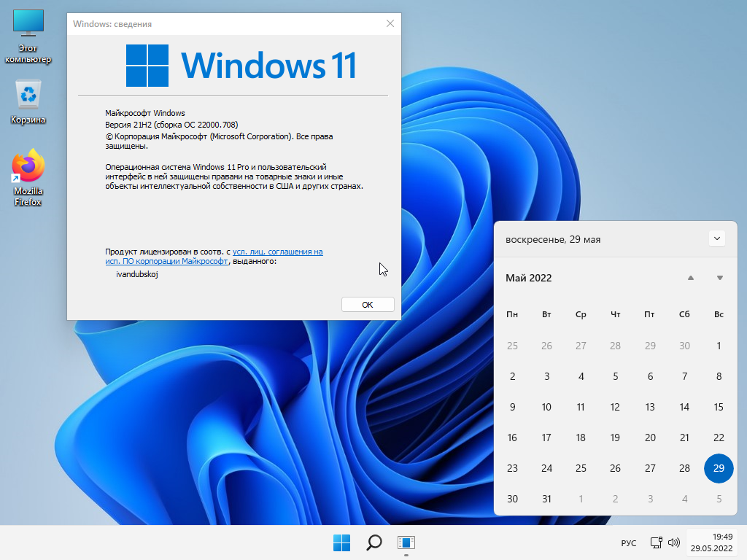This screenshot has height=560, width=747.
Task: Collapse the calendar with chevron button
Action: click(716, 238)
